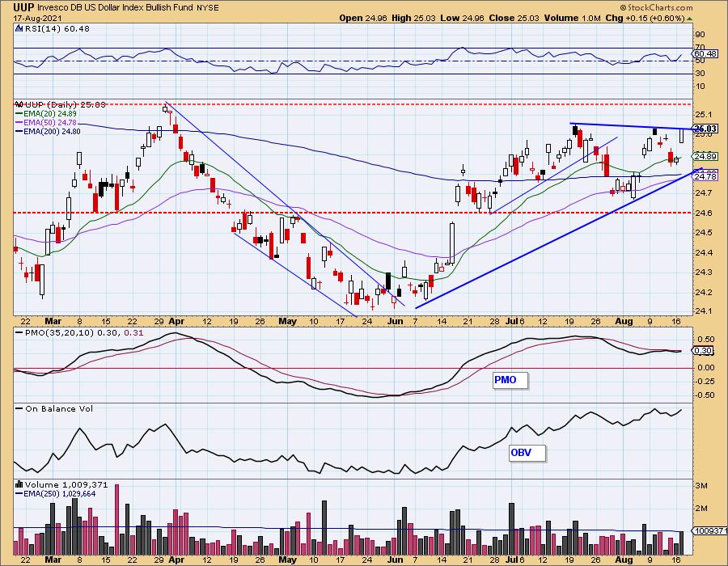
Task: Click the Volume 1.0M header value
Action: tap(572, 18)
